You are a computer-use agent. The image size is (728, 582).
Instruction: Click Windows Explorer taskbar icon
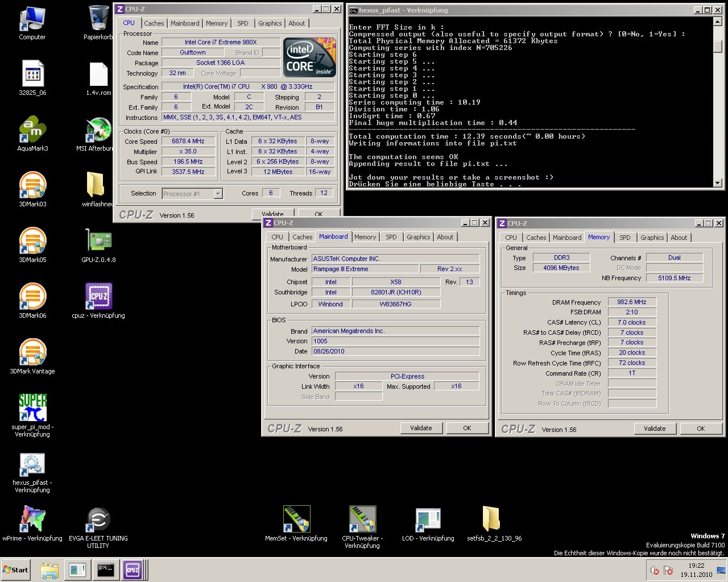[49, 570]
